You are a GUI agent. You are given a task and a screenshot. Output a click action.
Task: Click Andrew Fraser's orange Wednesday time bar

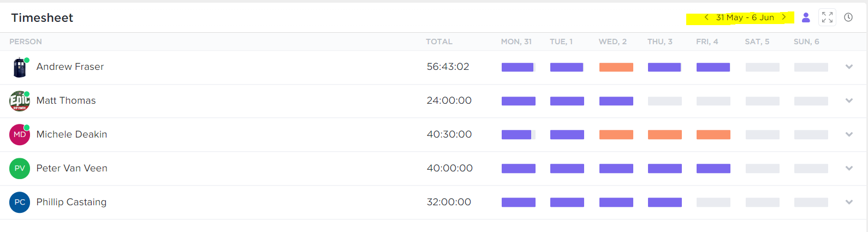(616, 67)
